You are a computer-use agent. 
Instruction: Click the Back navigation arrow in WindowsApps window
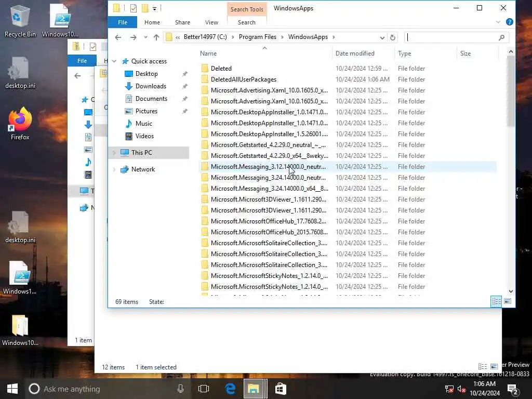click(x=118, y=37)
